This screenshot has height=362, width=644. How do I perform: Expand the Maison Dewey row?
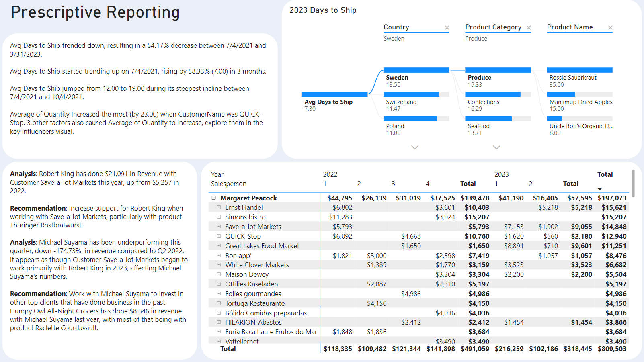pyautogui.click(x=219, y=274)
